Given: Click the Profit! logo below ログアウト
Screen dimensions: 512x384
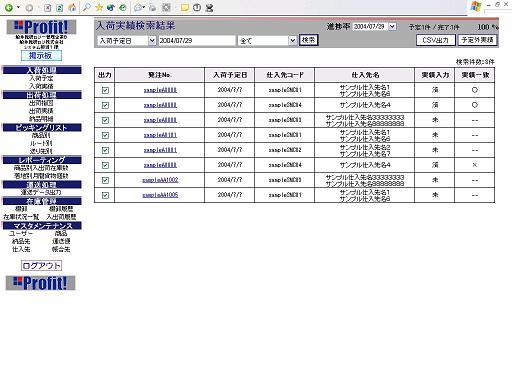Looking at the screenshot, I should [x=41, y=283].
